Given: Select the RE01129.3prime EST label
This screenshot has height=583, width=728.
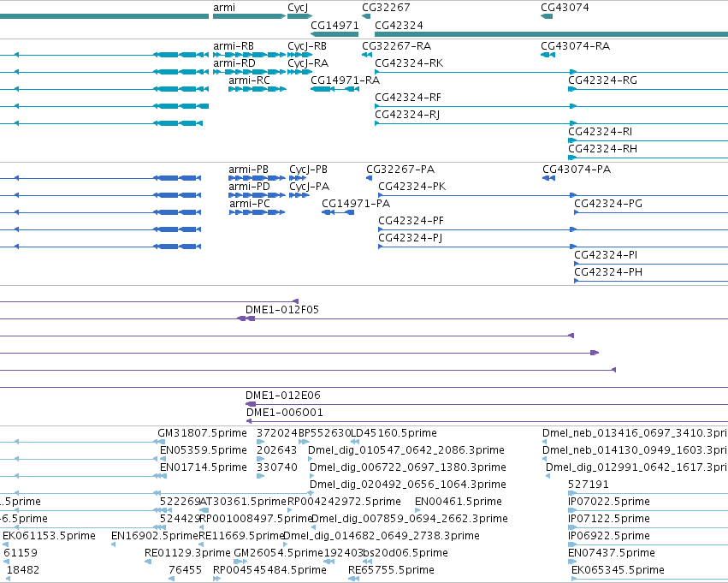Looking at the screenshot, I should [187, 554].
